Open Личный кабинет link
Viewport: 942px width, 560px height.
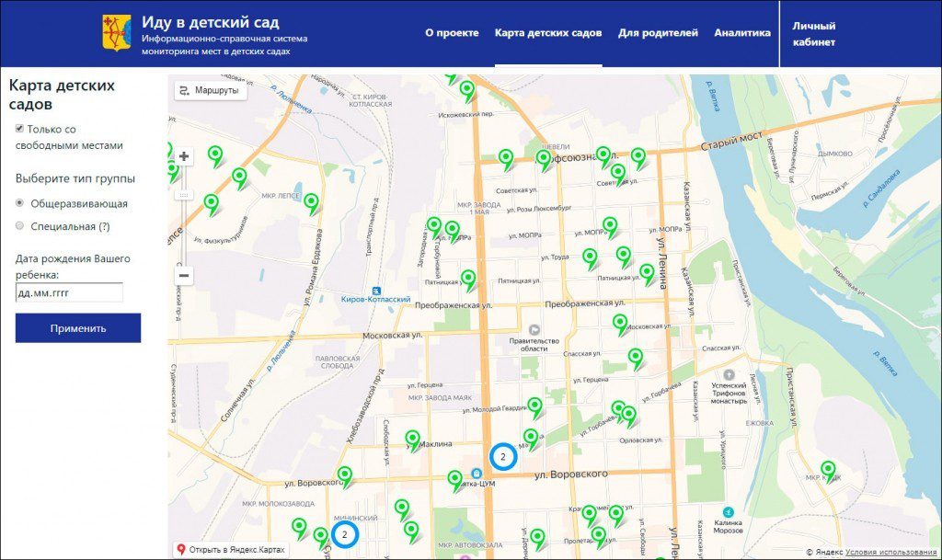[x=814, y=34]
